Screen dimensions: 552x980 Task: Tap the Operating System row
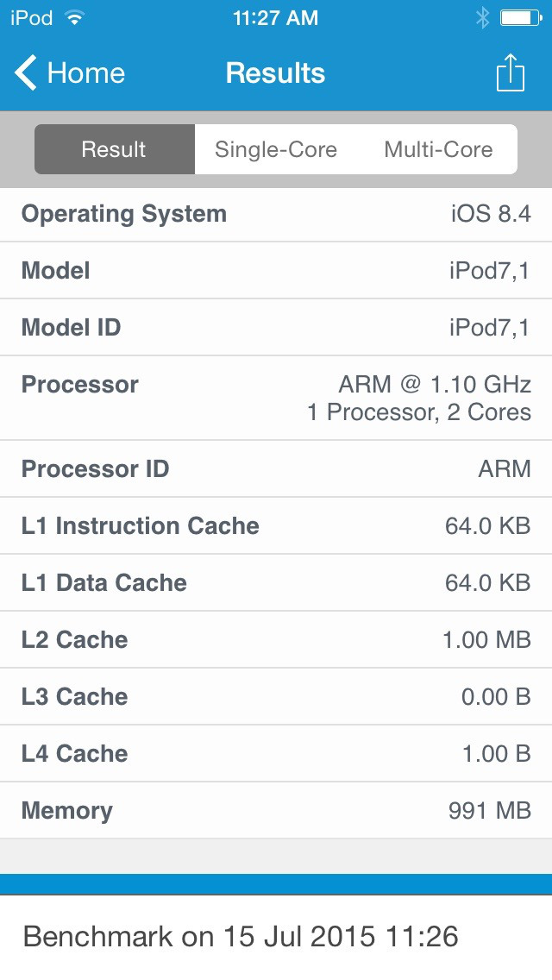(x=276, y=214)
